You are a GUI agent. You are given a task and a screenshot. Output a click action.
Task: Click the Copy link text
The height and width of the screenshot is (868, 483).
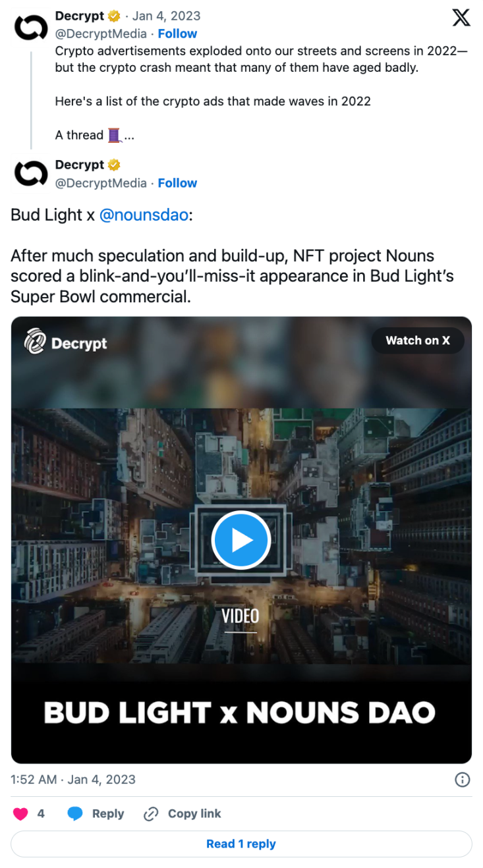coord(194,814)
